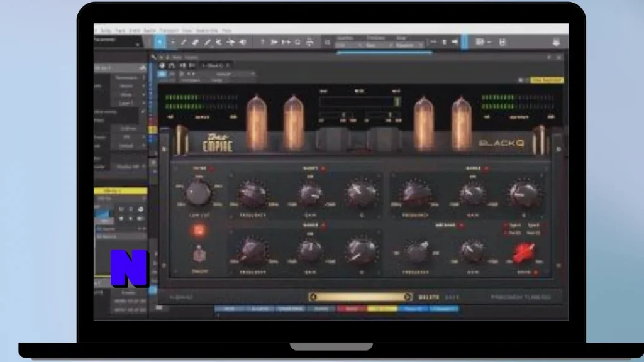This screenshot has width=644, height=362.
Task: Open the Transport menu
Action: point(169,30)
